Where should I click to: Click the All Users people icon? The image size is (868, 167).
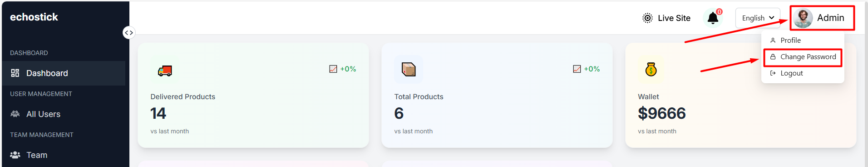(15, 114)
